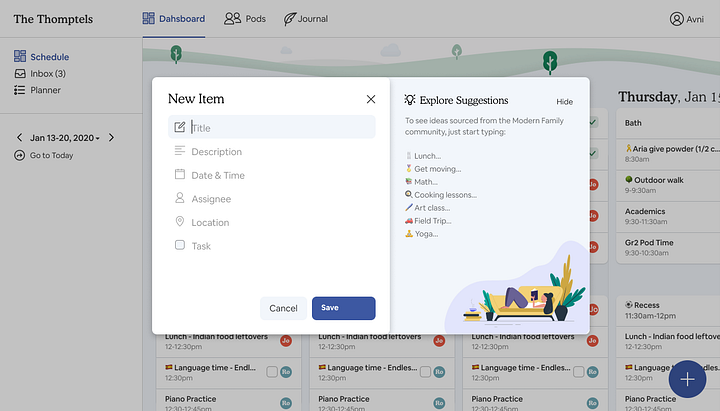720x411 pixels.
Task: Click the lightbulb Explore Suggestions icon
Action: point(410,100)
